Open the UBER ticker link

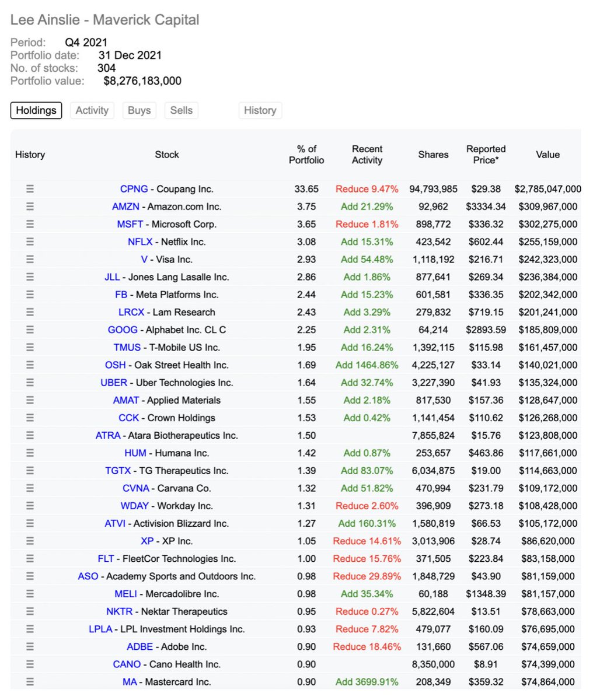[114, 383]
